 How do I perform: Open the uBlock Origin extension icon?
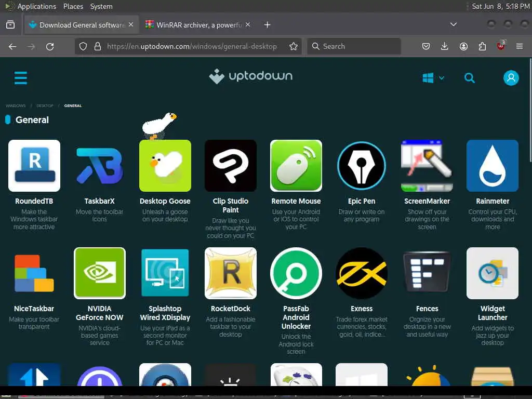501,46
